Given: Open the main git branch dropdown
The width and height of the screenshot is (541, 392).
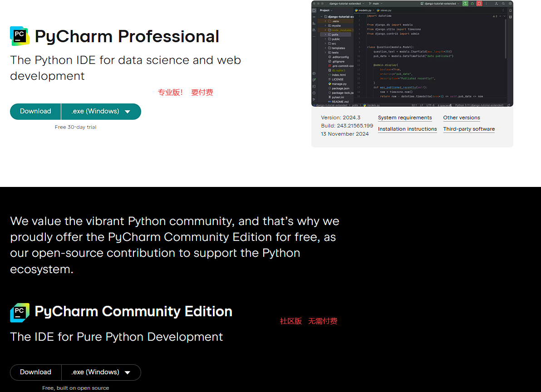Looking at the screenshot, I should pos(376,4).
